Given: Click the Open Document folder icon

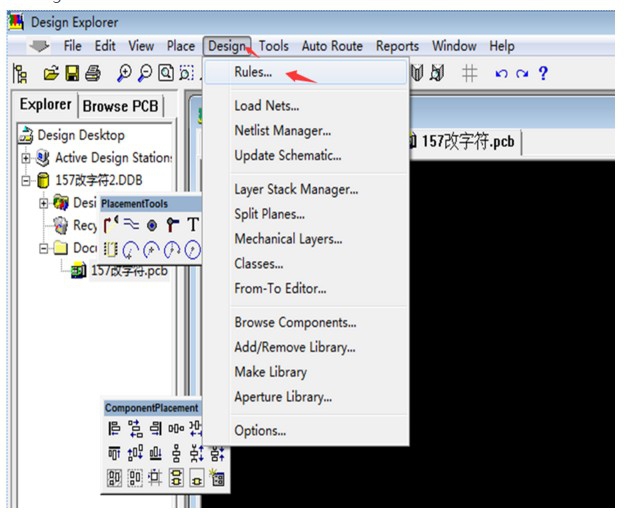Looking at the screenshot, I should coord(51,73).
